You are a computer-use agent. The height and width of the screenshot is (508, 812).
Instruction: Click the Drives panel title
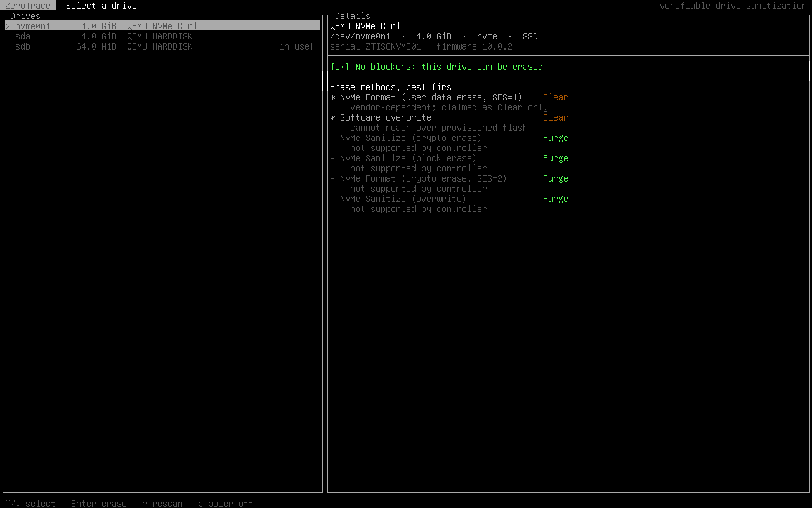(25, 16)
